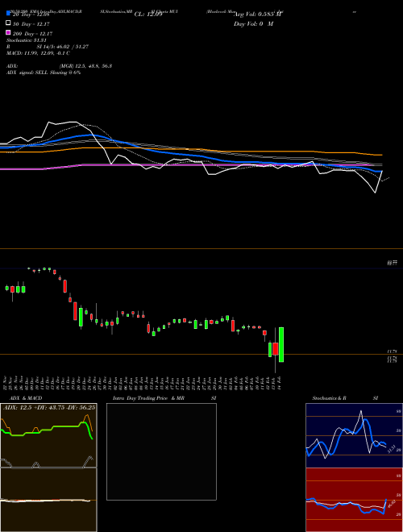The width and height of the screenshot is (403, 532).
Task: Click the 'Avg Vol: 0.585 M' label
Action: [x=259, y=15]
